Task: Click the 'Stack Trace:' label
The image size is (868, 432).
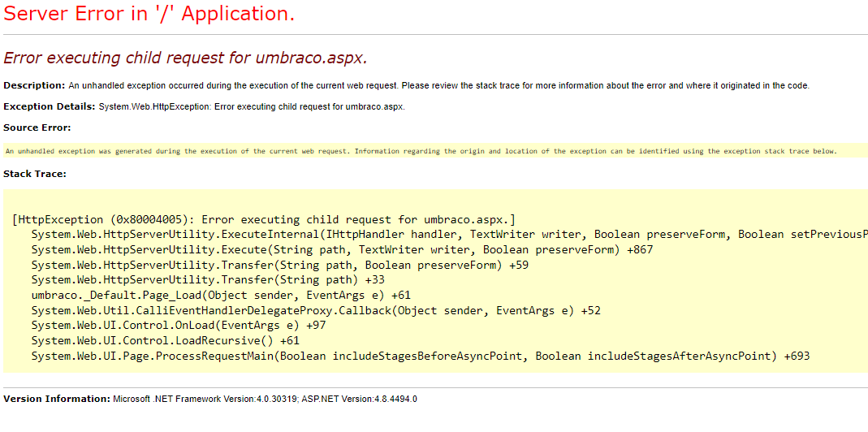Action: pos(35,174)
